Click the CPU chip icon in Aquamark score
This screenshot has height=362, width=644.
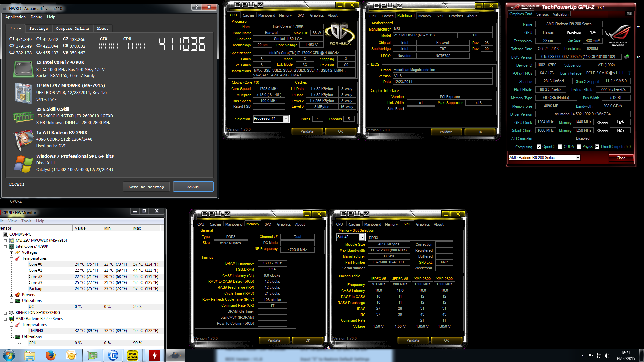click(23, 69)
